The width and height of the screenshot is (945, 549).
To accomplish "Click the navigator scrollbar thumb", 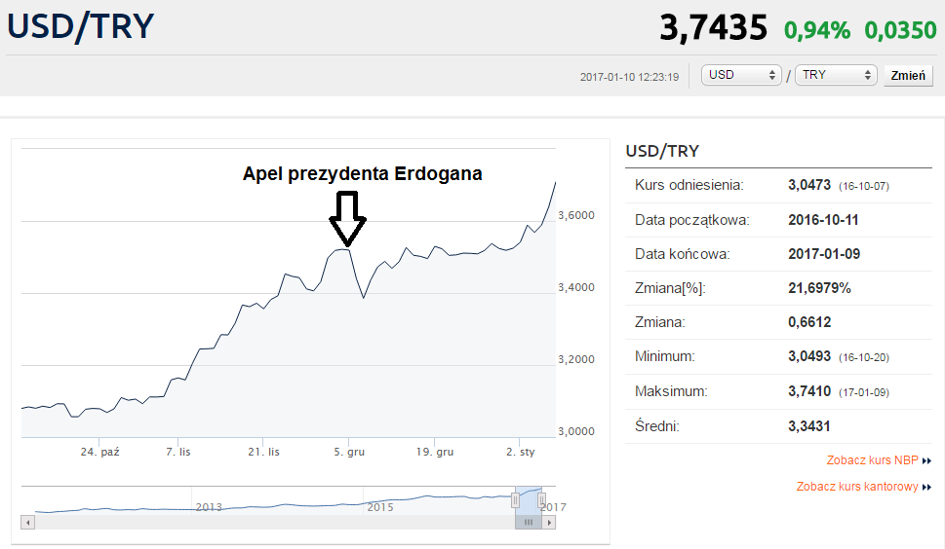I will [x=529, y=522].
